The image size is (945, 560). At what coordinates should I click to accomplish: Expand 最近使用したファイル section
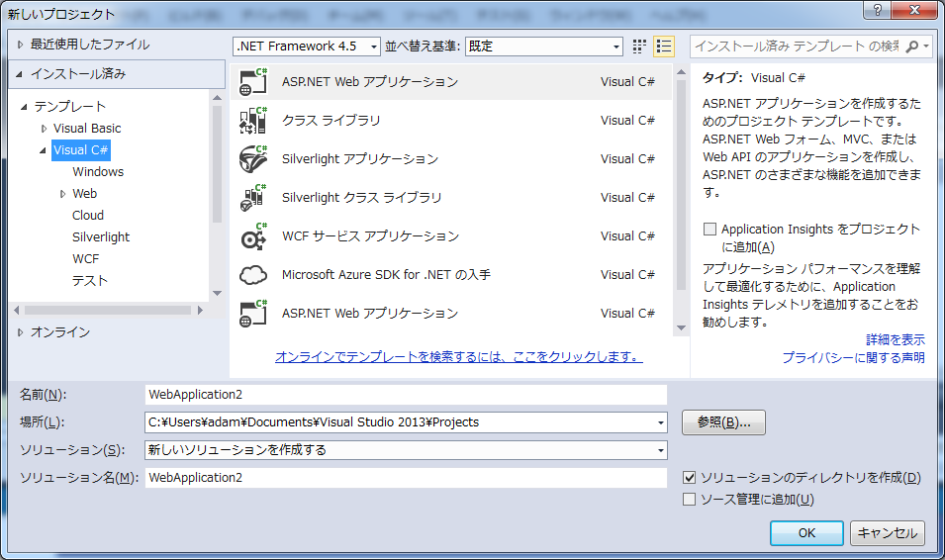click(21, 44)
